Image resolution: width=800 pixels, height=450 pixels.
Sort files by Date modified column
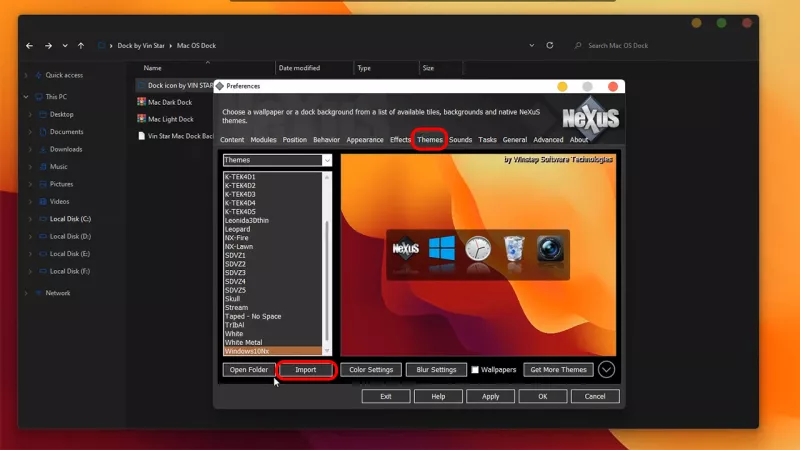299,68
